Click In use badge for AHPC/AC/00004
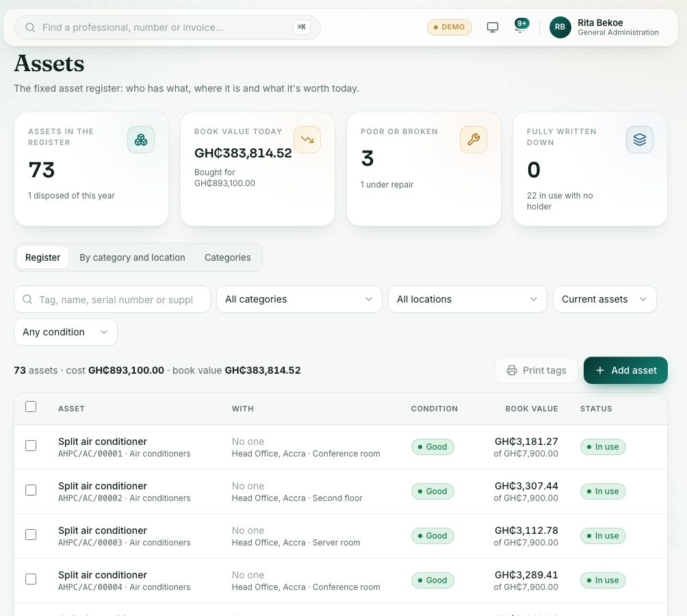Viewport: 687px width, 616px height. pos(603,580)
